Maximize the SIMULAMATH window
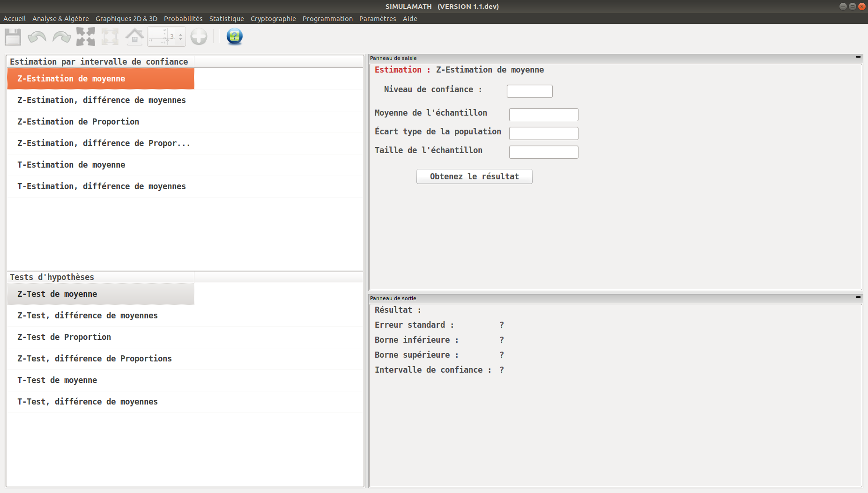The width and height of the screenshot is (868, 493). click(x=853, y=7)
